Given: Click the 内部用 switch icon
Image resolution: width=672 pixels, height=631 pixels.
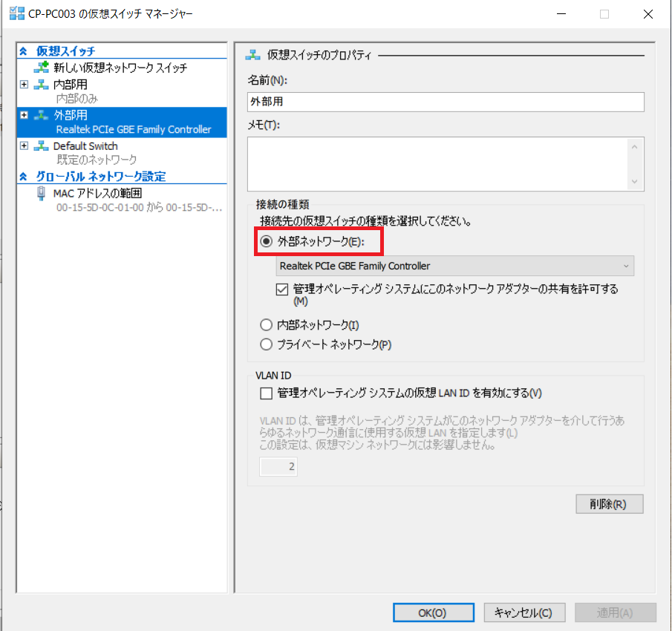Looking at the screenshot, I should 42,85.
